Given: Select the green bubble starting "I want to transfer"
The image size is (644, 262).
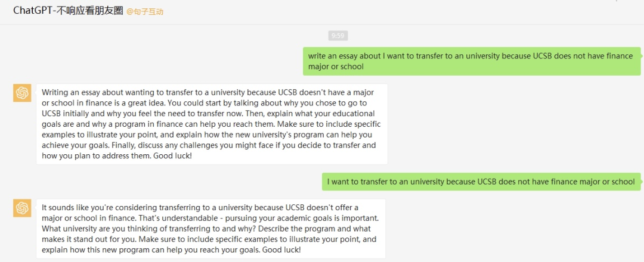Looking at the screenshot, I should pyautogui.click(x=481, y=181).
